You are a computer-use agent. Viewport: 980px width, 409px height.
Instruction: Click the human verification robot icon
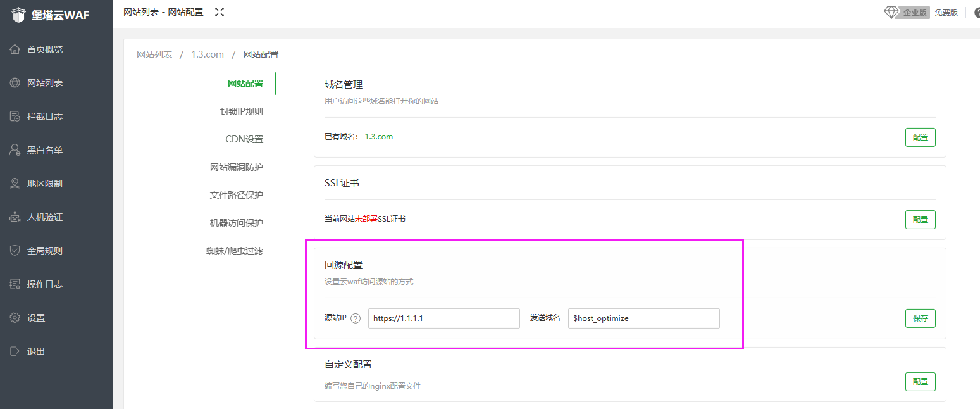[x=15, y=217]
